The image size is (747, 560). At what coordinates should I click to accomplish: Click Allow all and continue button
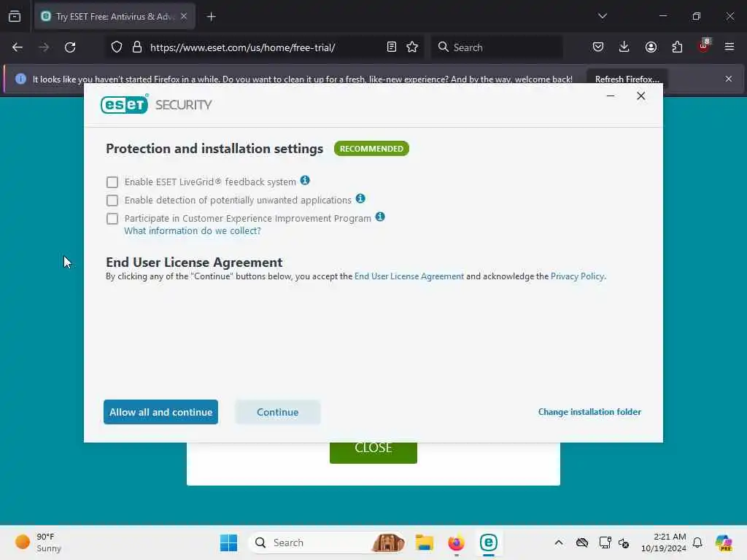pyautogui.click(x=160, y=412)
